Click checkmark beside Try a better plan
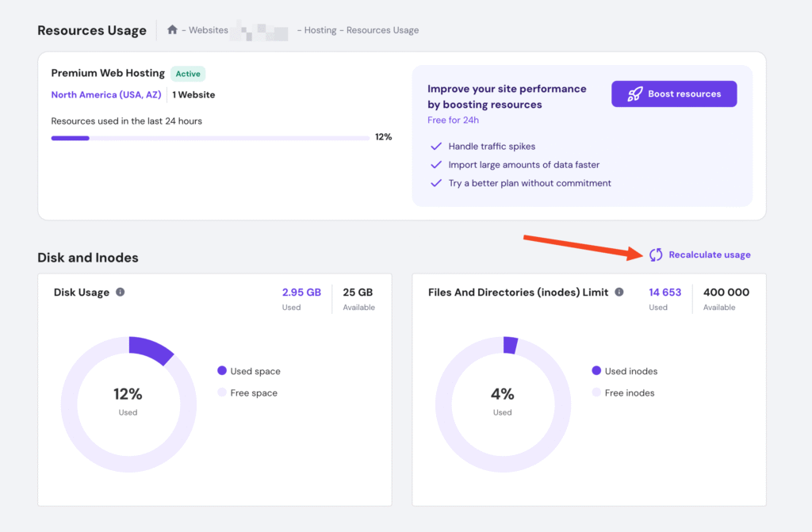This screenshot has height=532, width=812. click(x=435, y=183)
